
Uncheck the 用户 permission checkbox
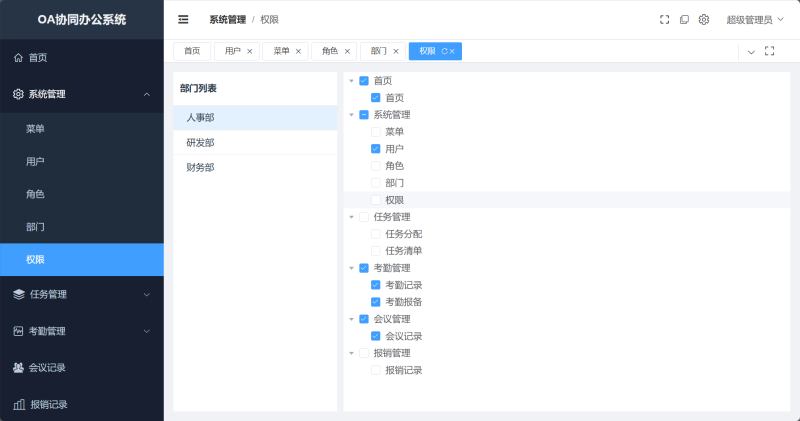[x=376, y=148]
